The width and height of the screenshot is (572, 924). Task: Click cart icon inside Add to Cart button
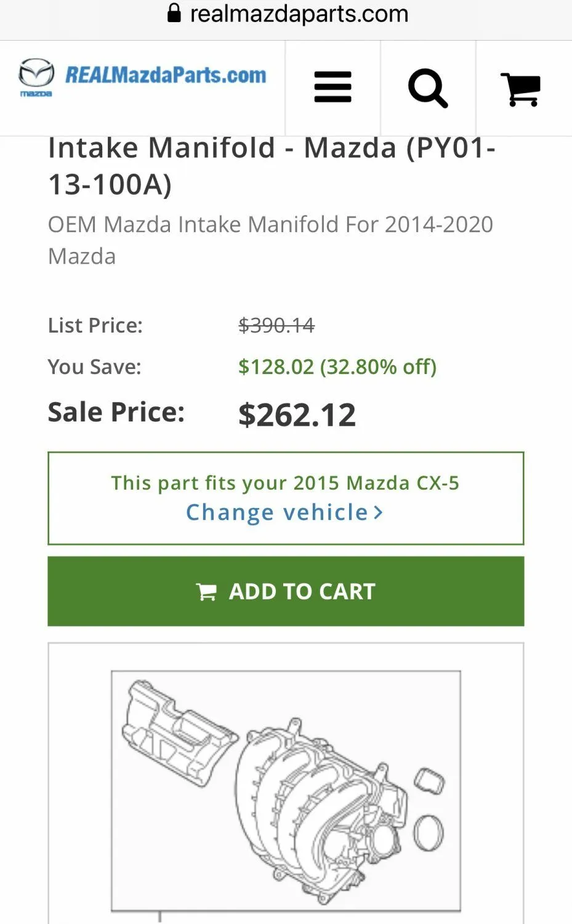click(x=206, y=592)
